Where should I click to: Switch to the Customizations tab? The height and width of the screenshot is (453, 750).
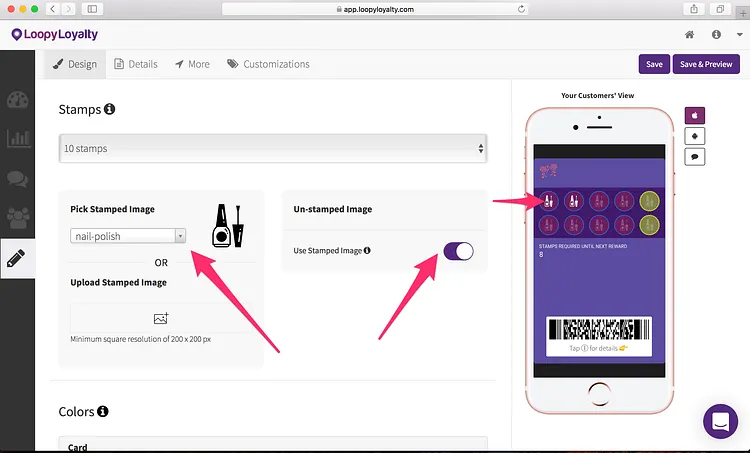(268, 64)
